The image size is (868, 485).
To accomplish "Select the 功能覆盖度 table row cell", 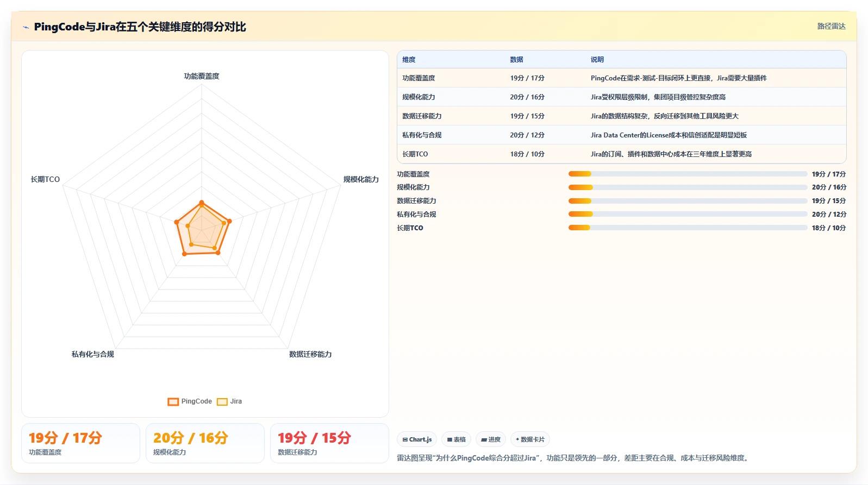I will (419, 78).
